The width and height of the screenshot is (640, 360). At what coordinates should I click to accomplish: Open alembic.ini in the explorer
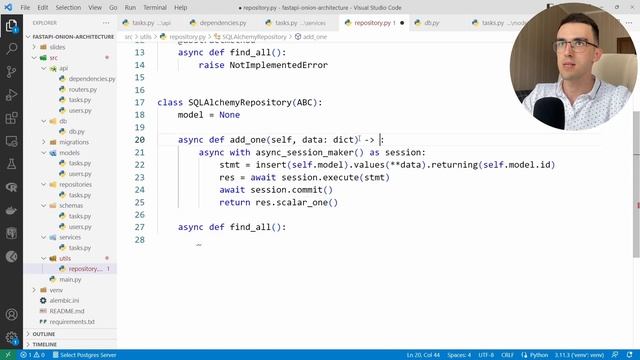pyautogui.click(x=64, y=300)
